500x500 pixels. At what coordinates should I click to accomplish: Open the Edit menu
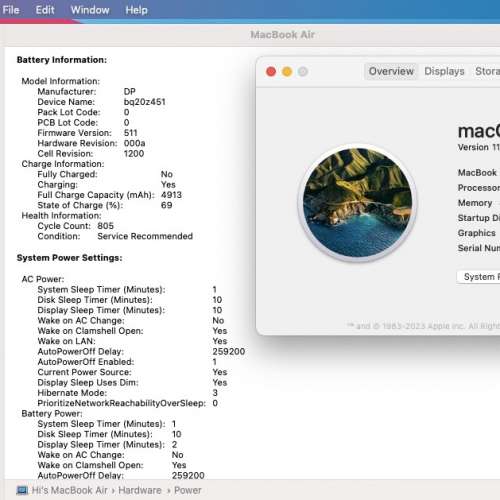tap(45, 10)
